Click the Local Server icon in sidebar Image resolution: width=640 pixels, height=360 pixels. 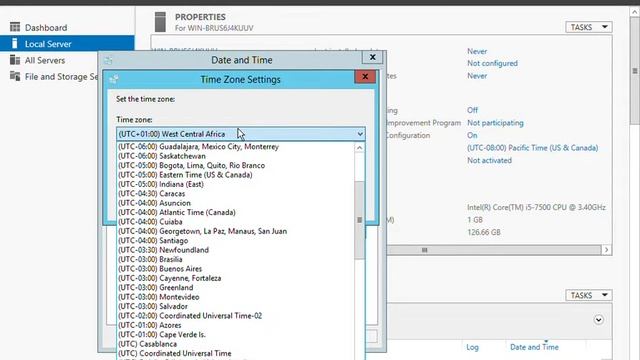[x=15, y=43]
